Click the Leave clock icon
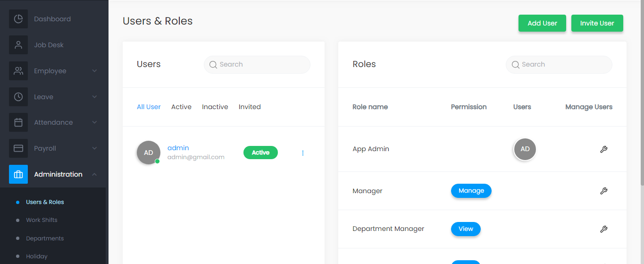Viewport: 644px width, 264px height. pos(18,97)
